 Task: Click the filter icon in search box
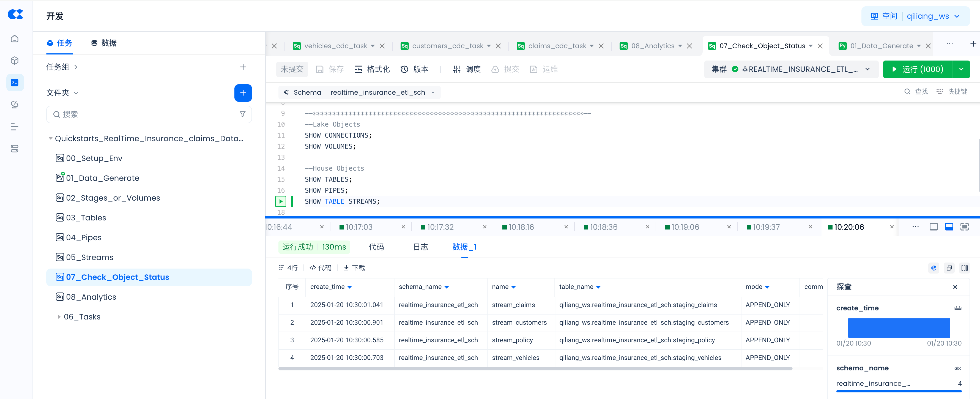click(x=242, y=114)
